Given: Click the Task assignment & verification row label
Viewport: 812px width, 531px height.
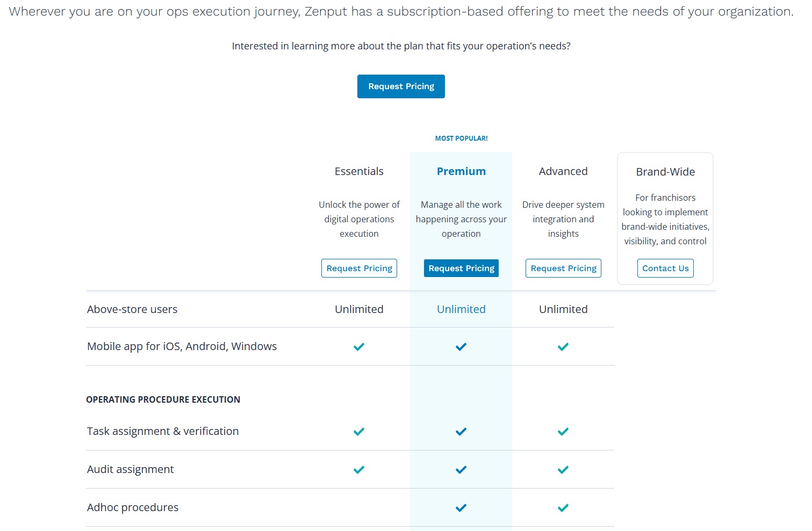Looking at the screenshot, I should pos(163,431).
